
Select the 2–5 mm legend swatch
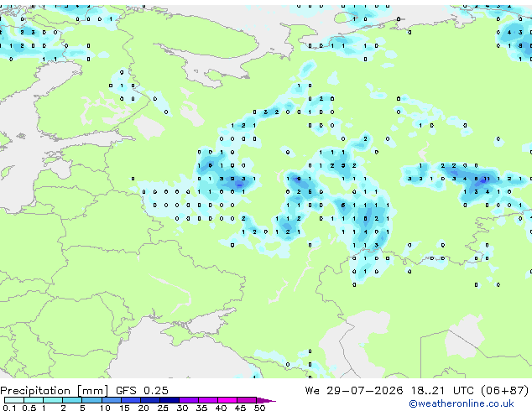click(72, 400)
